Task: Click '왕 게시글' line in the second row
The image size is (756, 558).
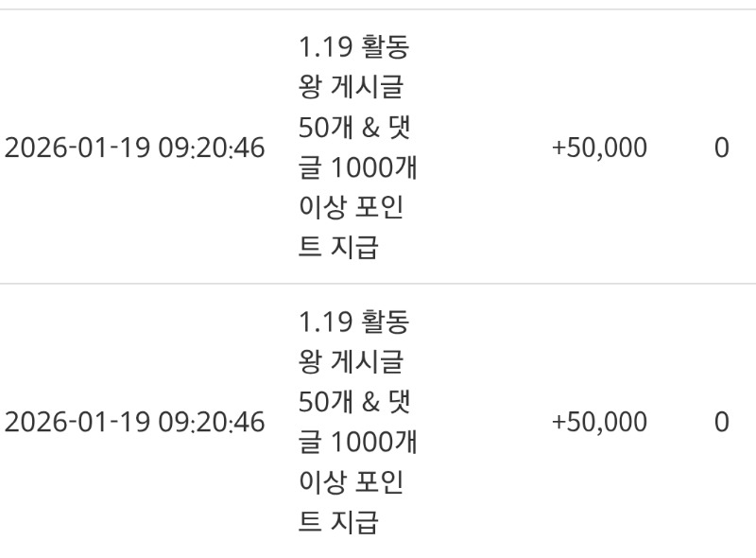Action: coord(350,361)
